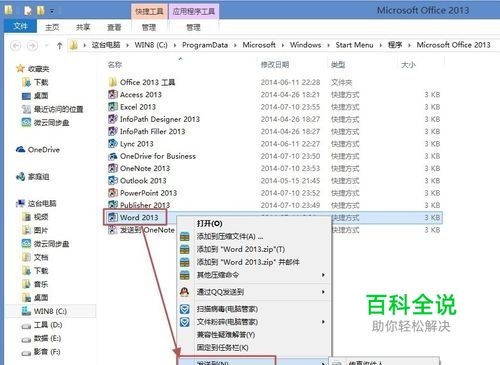Sort by the 名称 column header
This screenshot has height=365, width=500.
pyautogui.click(x=115, y=65)
